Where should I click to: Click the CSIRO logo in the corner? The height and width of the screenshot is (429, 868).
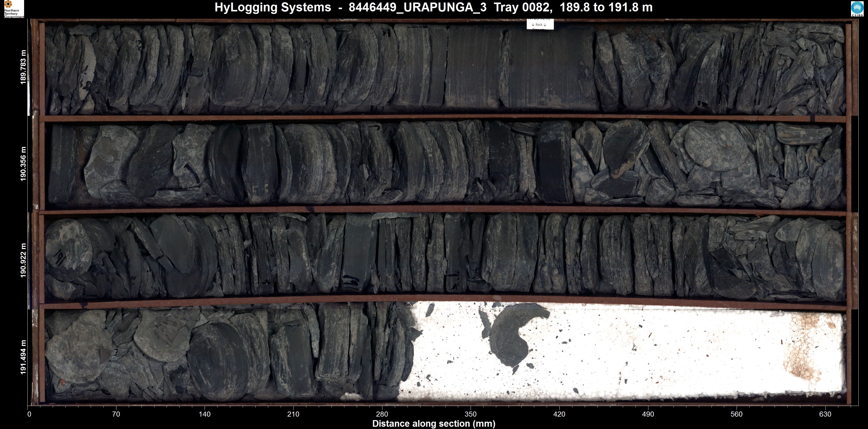(857, 9)
